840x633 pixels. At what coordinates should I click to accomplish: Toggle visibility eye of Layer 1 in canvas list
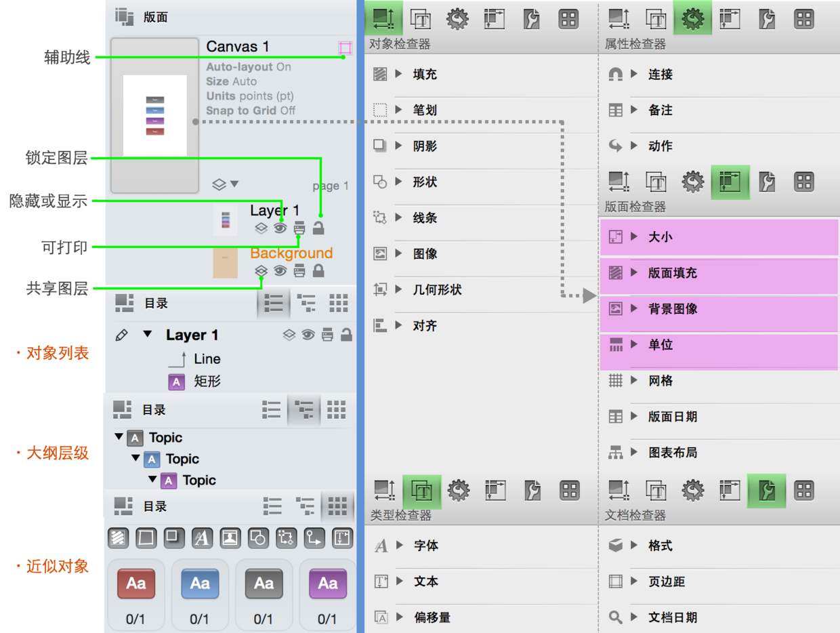coord(280,228)
